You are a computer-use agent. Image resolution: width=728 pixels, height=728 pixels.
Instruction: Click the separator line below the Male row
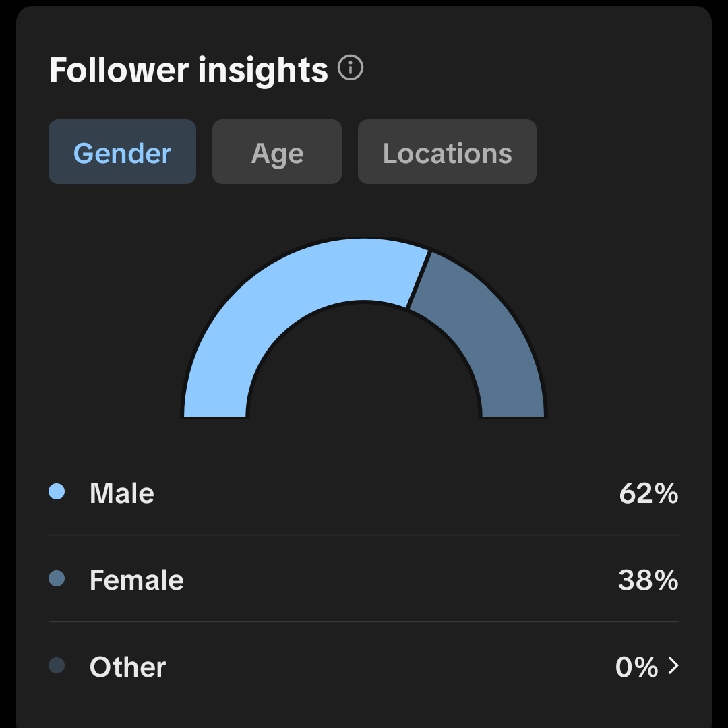point(364,535)
